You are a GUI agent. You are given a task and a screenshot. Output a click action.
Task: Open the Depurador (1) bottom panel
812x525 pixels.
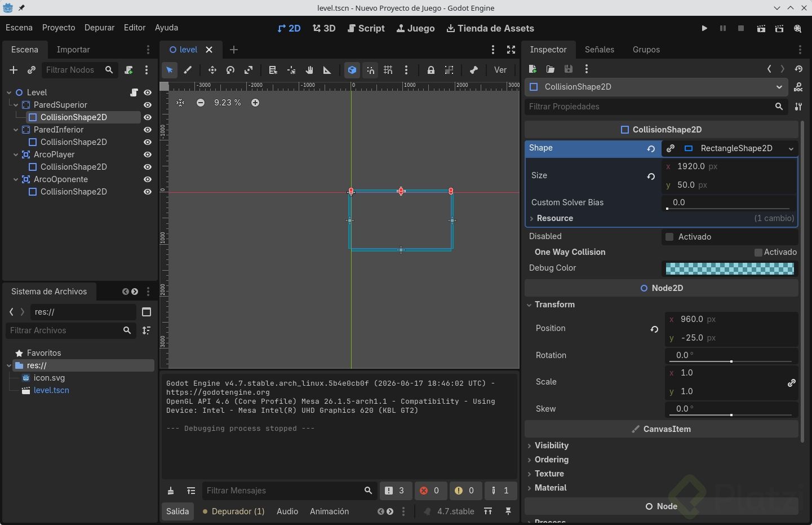click(x=233, y=511)
